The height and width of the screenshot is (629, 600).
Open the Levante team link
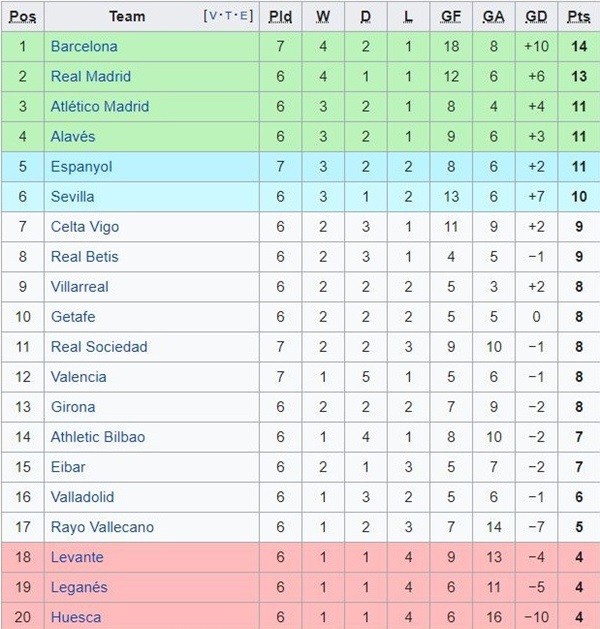coord(77,556)
